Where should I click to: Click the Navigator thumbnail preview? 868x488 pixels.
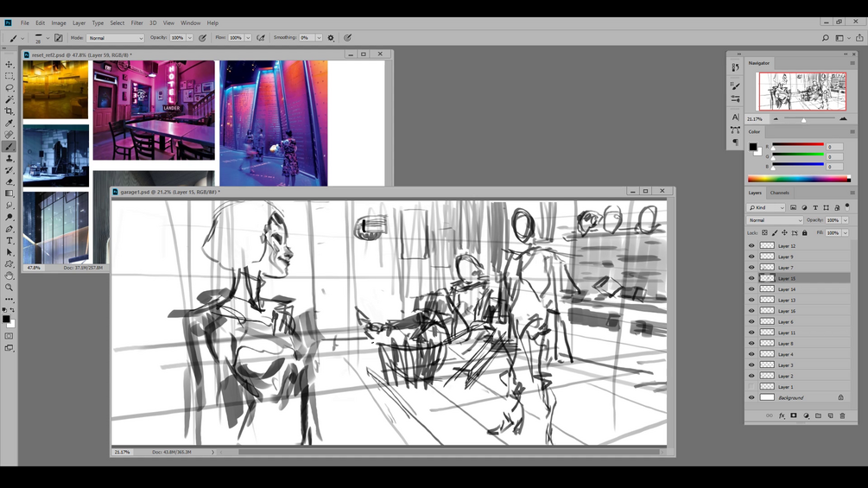[x=802, y=92]
